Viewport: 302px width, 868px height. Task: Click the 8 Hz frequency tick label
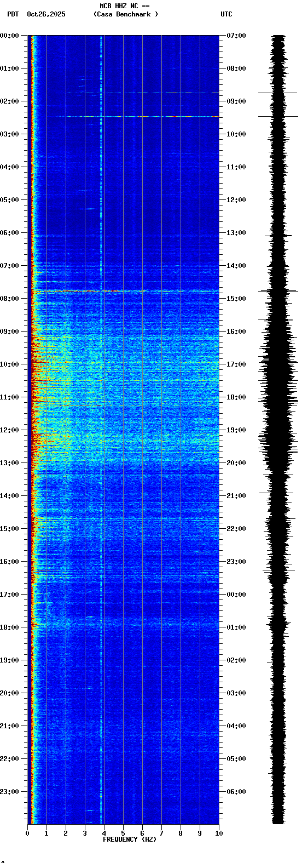[x=181, y=833]
